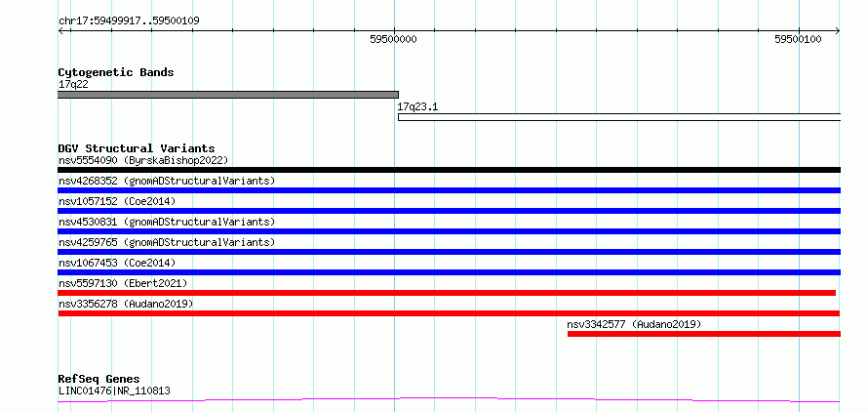868x412 pixels.
Task: Open variant nsv3356278 (Audano2019) label
Action: [126, 304]
